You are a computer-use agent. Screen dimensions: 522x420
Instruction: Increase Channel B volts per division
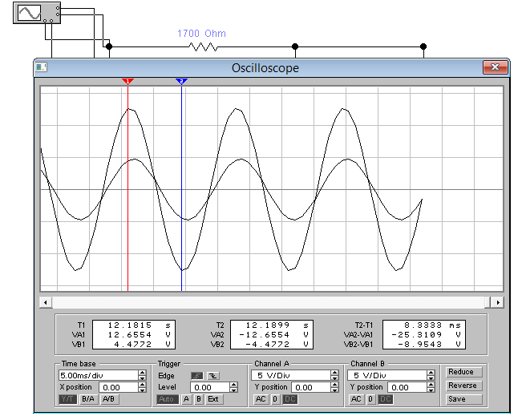click(431, 373)
